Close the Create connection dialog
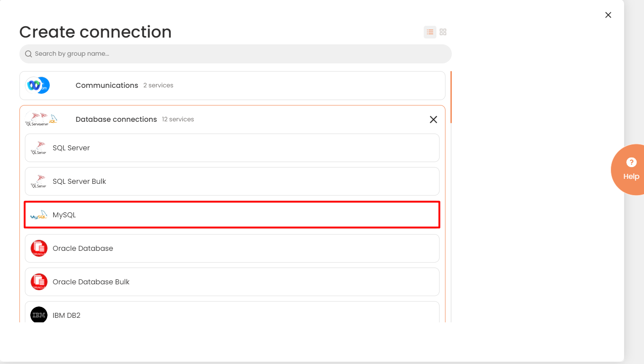 608,15
